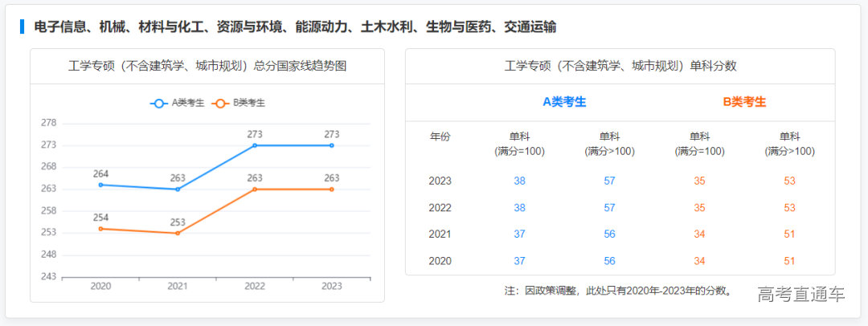
Task: Click the blue bar beside 电子信息 heading
Action: pyautogui.click(x=23, y=26)
